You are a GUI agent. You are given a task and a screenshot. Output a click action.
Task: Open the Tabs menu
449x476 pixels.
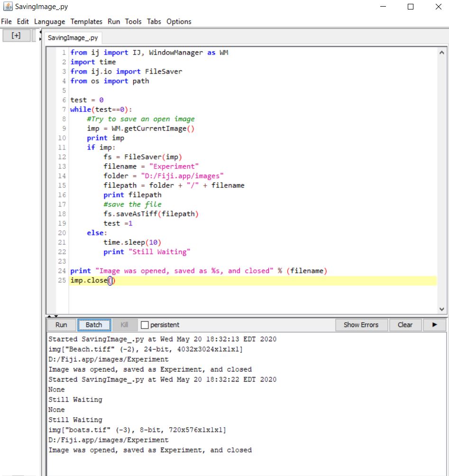click(x=153, y=21)
